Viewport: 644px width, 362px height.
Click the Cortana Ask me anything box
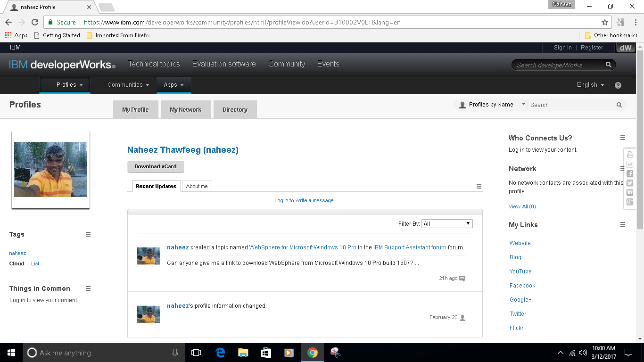pyautogui.click(x=103, y=353)
